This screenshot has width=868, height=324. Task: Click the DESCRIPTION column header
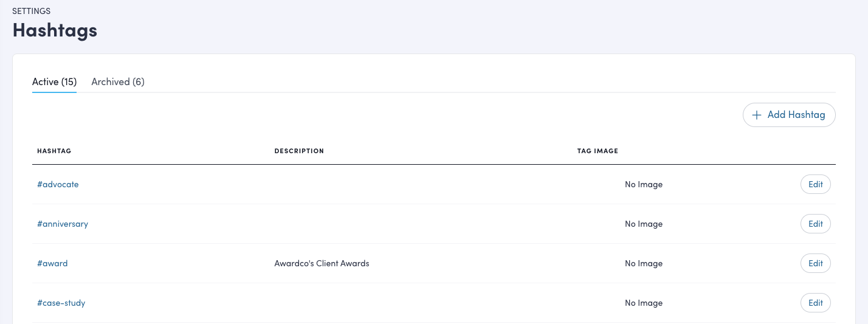pos(299,151)
